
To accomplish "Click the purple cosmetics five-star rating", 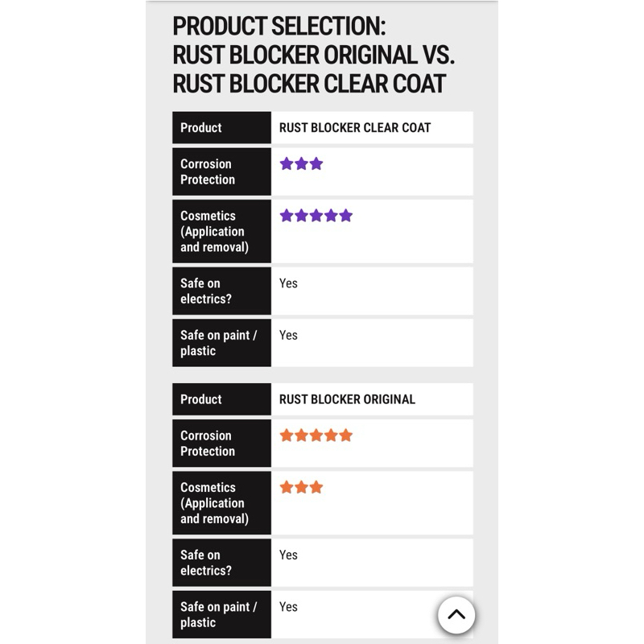I will pyautogui.click(x=316, y=216).
